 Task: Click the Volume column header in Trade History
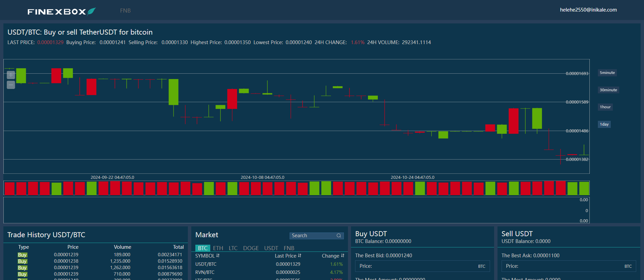pyautogui.click(x=122, y=247)
